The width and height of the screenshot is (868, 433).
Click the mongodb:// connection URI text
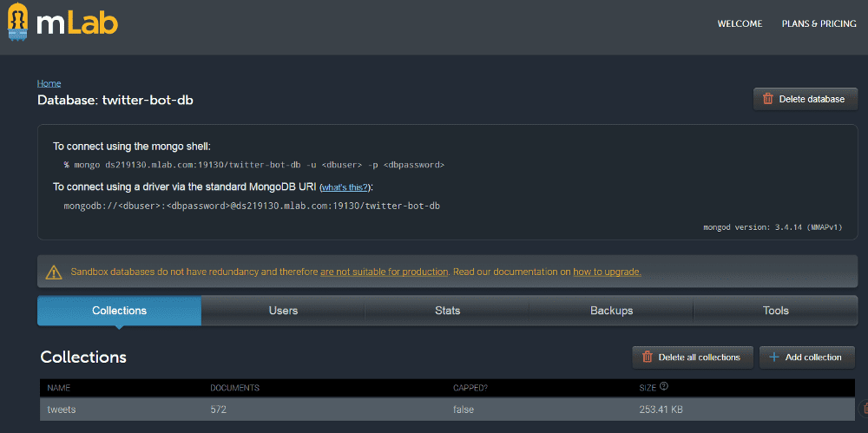(x=252, y=206)
